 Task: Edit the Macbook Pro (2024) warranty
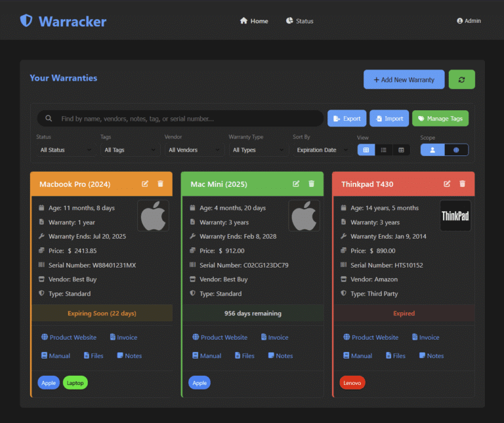[145, 184]
